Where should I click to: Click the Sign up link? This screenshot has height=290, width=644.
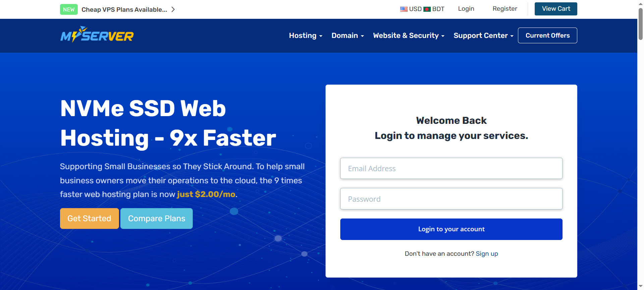click(x=487, y=254)
